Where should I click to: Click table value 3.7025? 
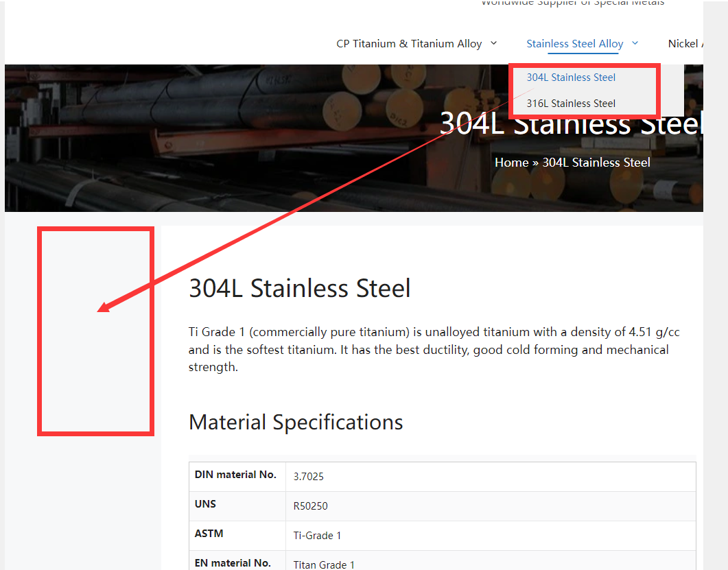tap(308, 477)
